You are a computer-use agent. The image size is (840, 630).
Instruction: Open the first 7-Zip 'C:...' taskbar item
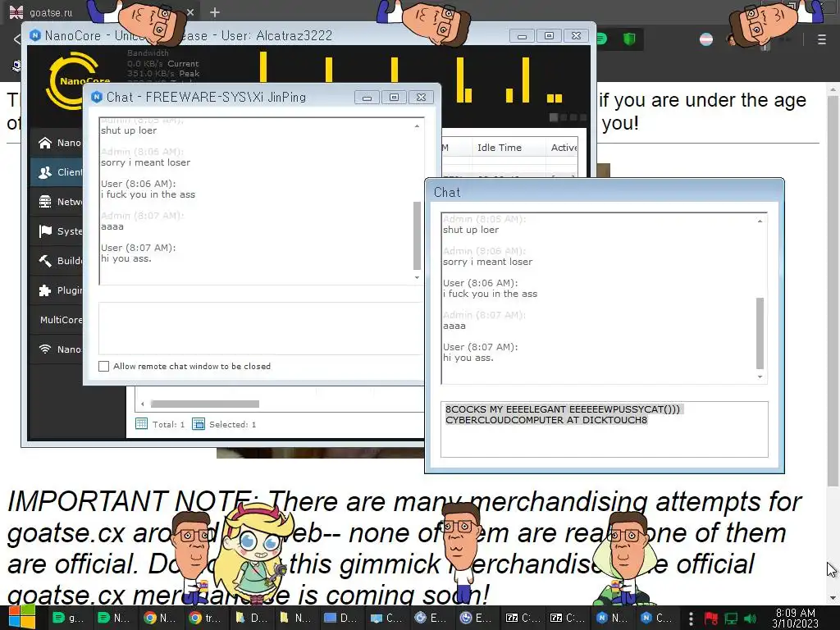523,618
